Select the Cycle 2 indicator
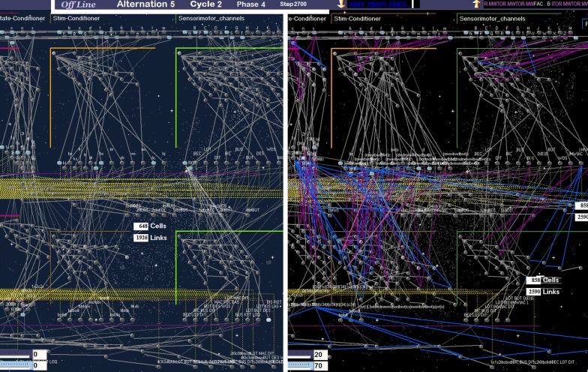Image resolution: width=588 pixels, height=372 pixels. pyautogui.click(x=205, y=4)
